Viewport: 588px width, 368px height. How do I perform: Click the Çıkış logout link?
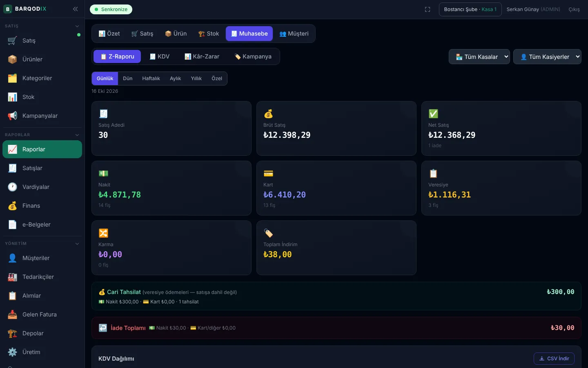pyautogui.click(x=574, y=9)
